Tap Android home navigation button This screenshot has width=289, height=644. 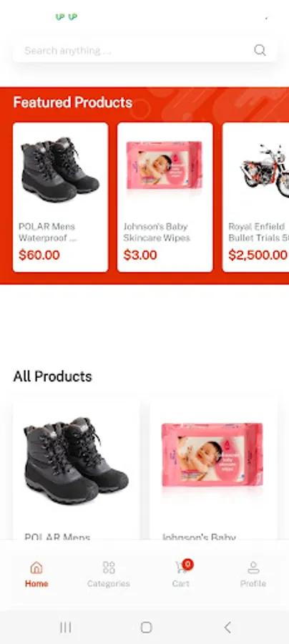tap(146, 627)
